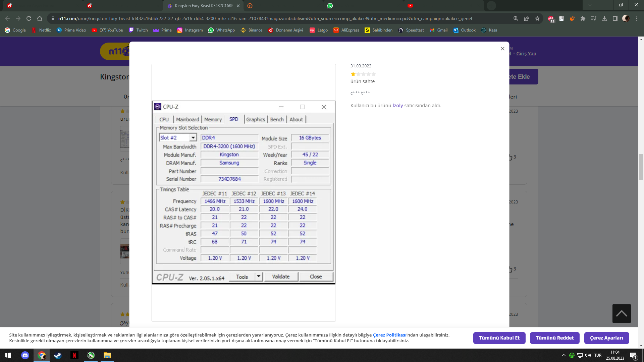
Task: Open the İzoly seller link
Action: [x=397, y=106]
